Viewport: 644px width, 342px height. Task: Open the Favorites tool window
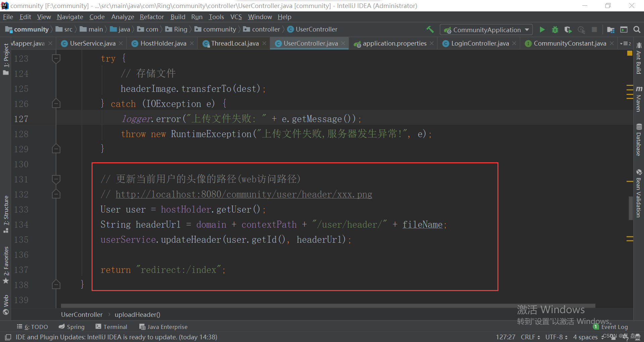(6, 265)
